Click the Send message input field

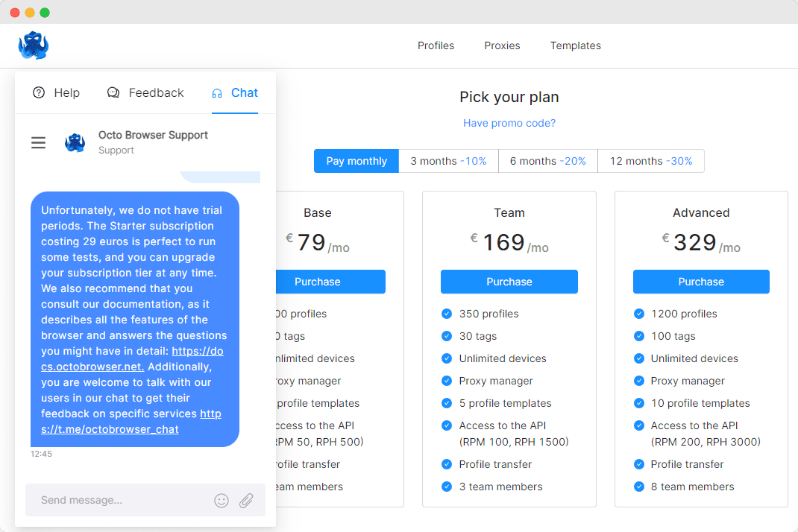[x=119, y=501]
